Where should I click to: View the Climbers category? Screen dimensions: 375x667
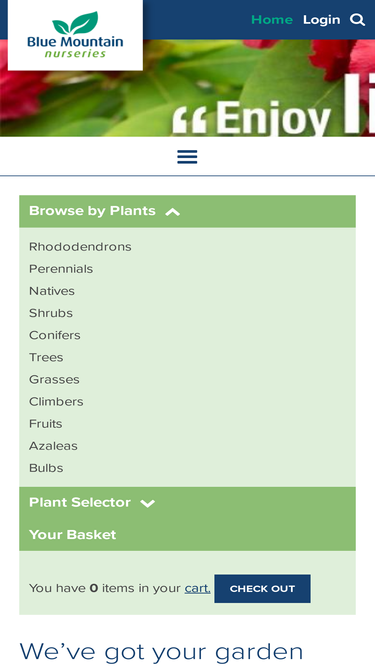(56, 402)
